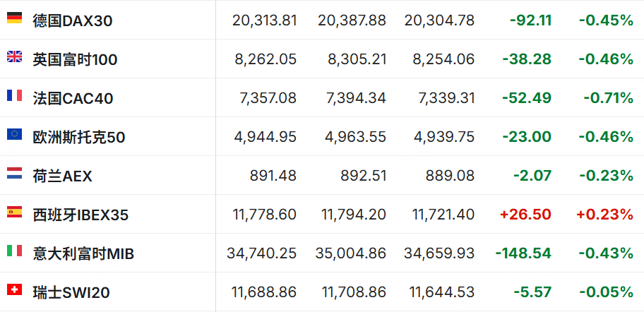Click the 34,740.25 price of 富时MIB
644x312 pixels.
click(261, 253)
